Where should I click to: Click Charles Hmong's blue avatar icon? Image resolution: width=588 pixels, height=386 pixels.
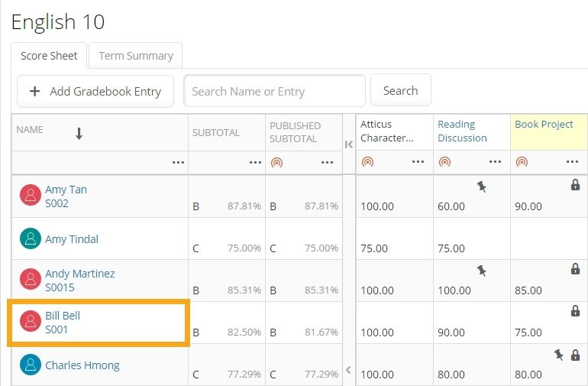(30, 365)
